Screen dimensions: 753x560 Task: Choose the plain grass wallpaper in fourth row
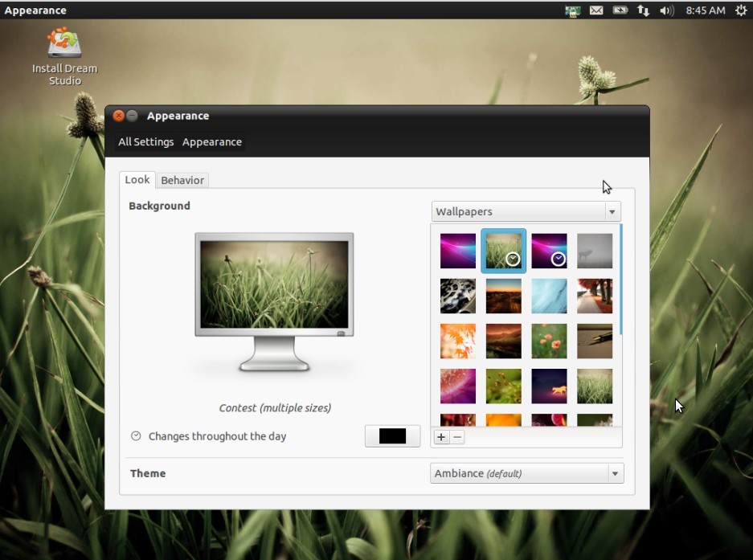coord(595,386)
